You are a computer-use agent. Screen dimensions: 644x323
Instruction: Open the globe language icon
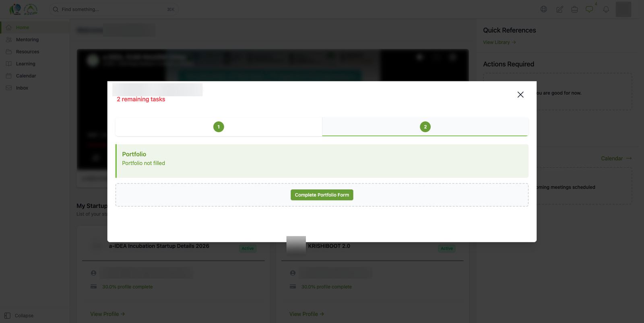coord(544,9)
